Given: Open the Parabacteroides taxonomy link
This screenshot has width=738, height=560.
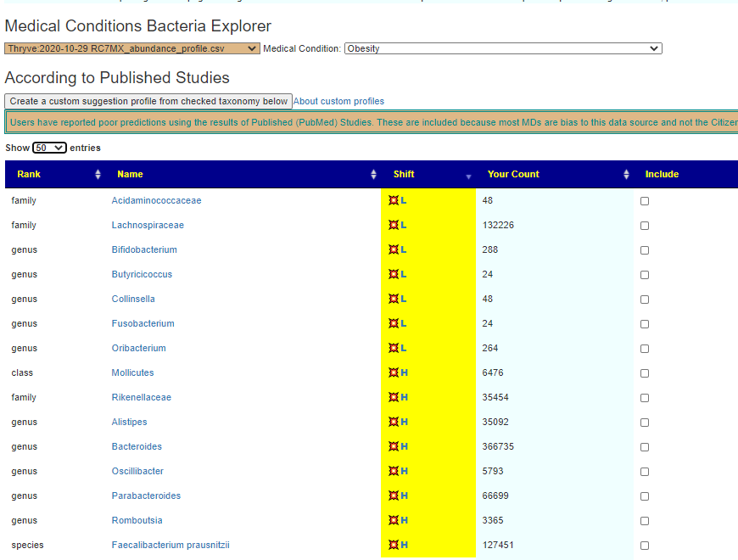Looking at the screenshot, I should pos(146,496).
